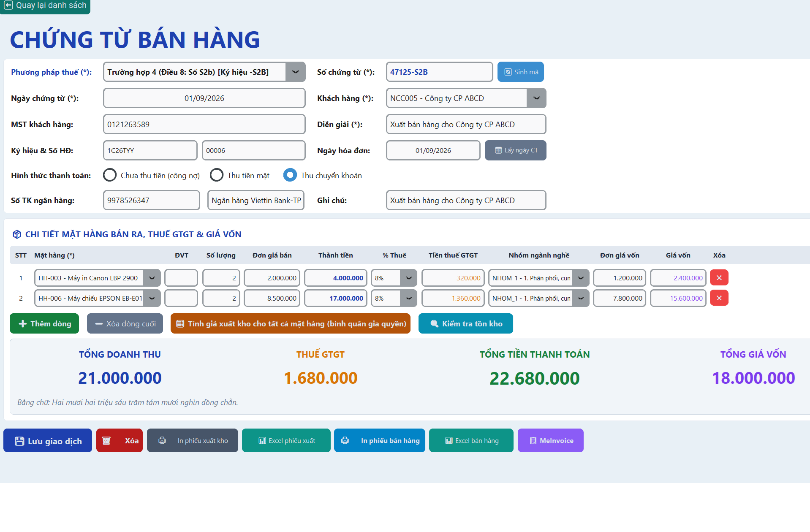The image size is (810, 532).
Task: Click the 'Lấy ngày CT' button
Action: point(515,150)
